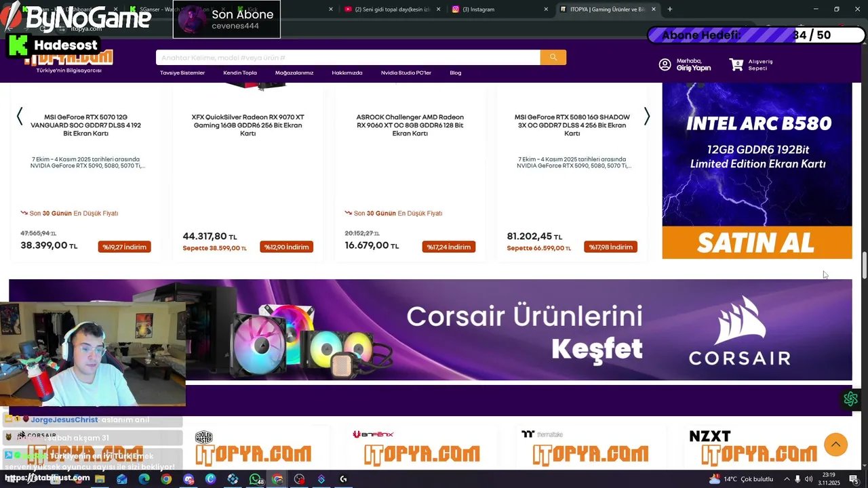Click the %17,98 İndirim badge
Viewport: 868px width, 488px height.
point(611,247)
